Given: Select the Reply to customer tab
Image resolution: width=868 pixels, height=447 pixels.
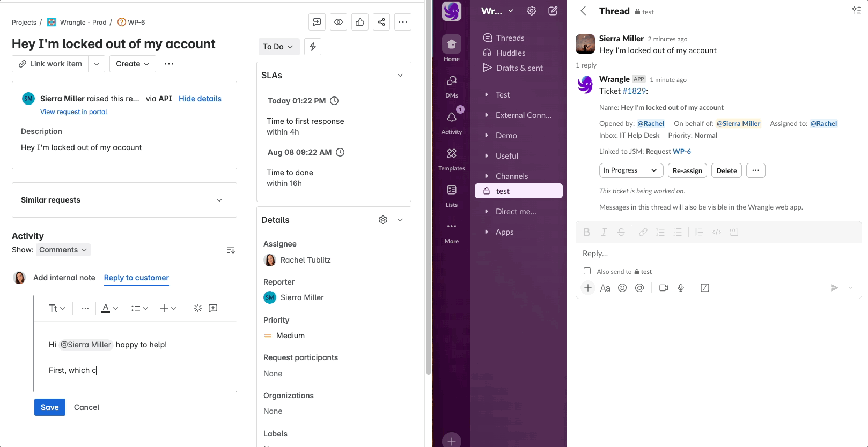Looking at the screenshot, I should (x=136, y=278).
